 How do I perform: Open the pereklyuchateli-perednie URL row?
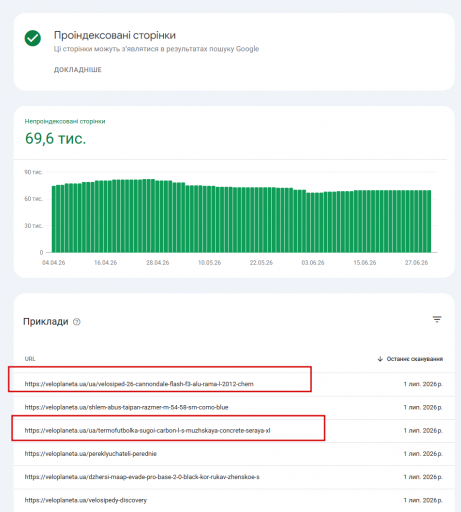234,454
